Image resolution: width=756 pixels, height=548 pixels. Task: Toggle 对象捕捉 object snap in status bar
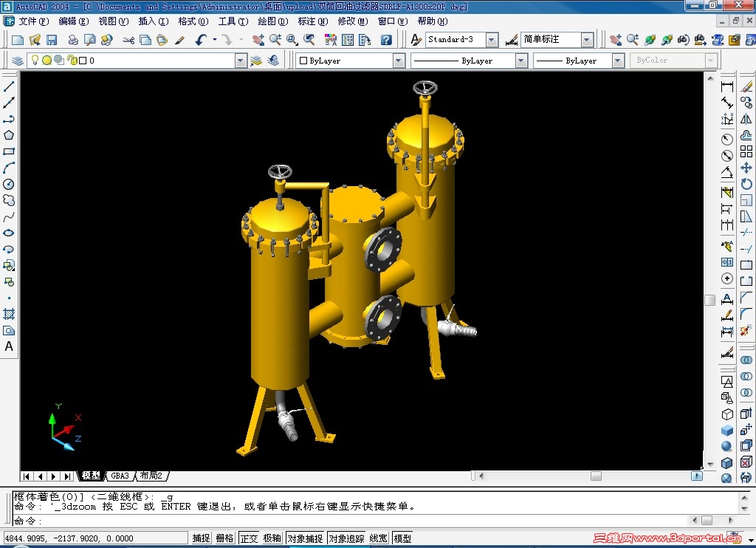(x=305, y=538)
